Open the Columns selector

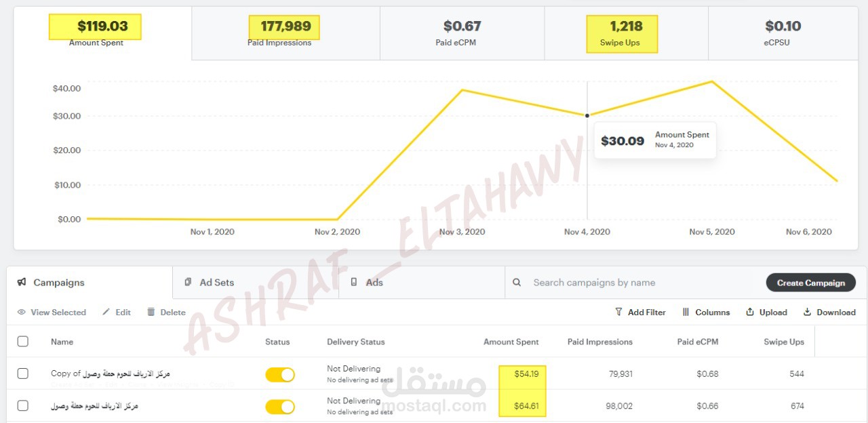coord(706,313)
